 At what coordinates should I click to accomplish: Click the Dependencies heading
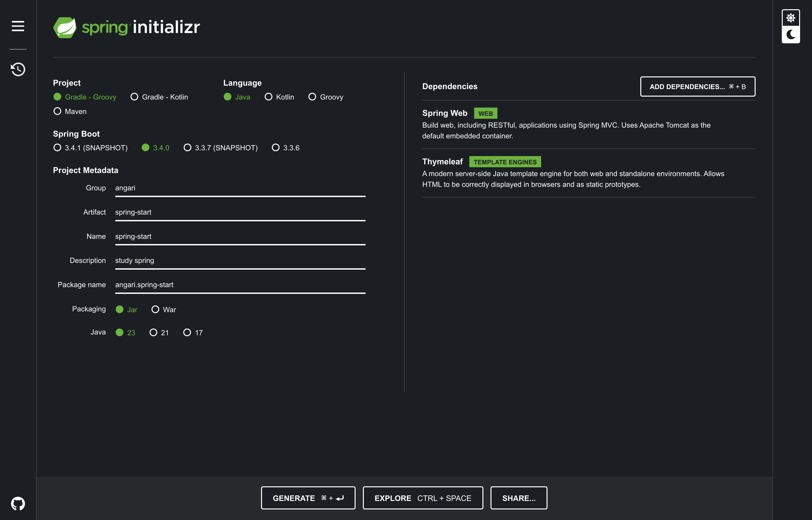coord(450,86)
